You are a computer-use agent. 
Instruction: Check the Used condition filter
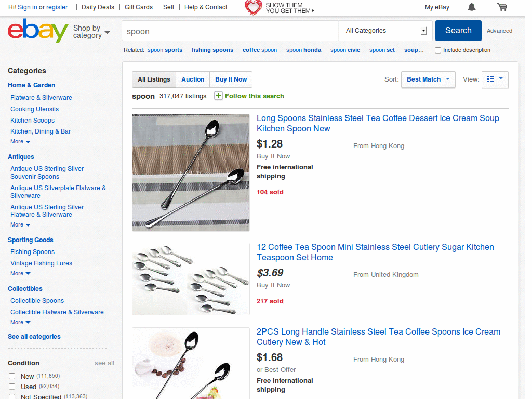point(12,386)
